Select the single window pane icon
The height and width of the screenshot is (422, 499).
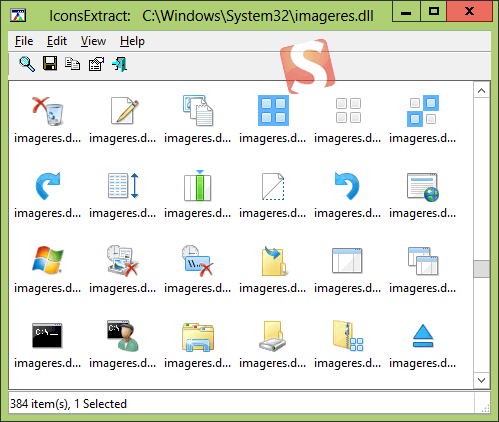(347, 260)
